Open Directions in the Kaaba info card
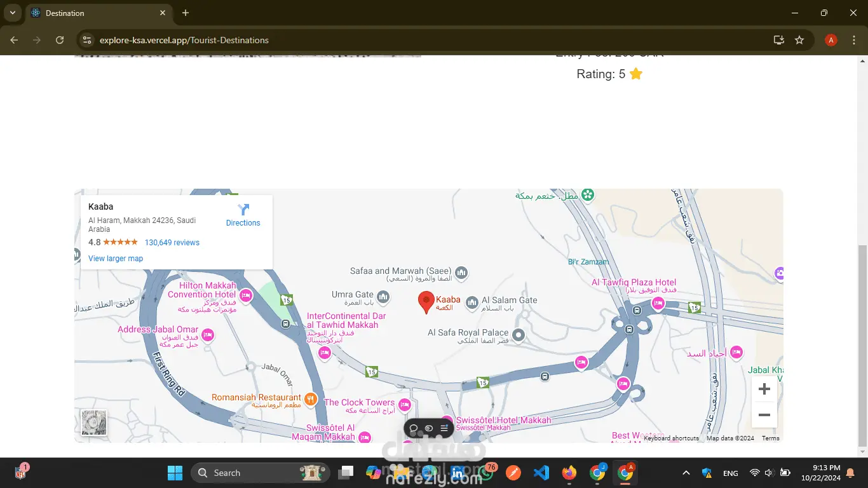This screenshot has height=488, width=868. click(243, 215)
